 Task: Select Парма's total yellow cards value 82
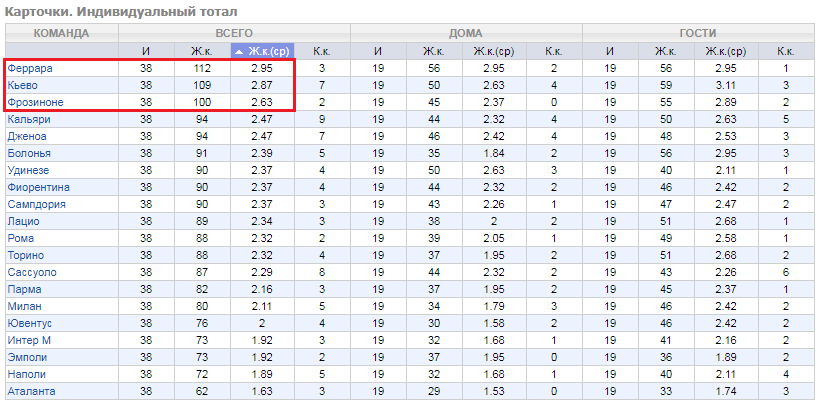tap(201, 289)
